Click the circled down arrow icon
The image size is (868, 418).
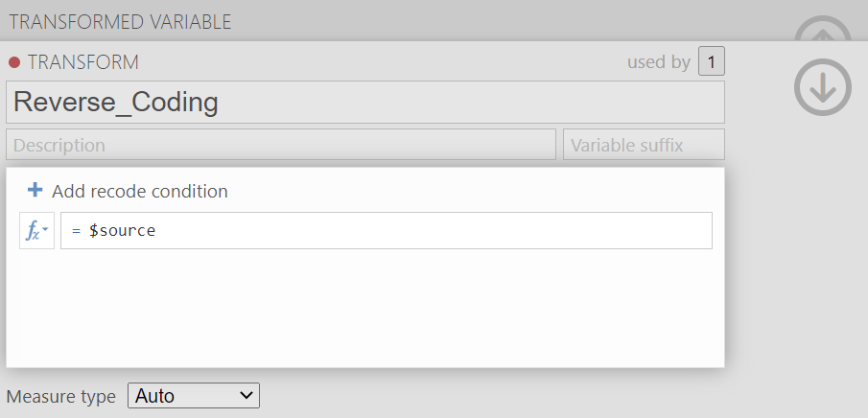click(x=823, y=87)
